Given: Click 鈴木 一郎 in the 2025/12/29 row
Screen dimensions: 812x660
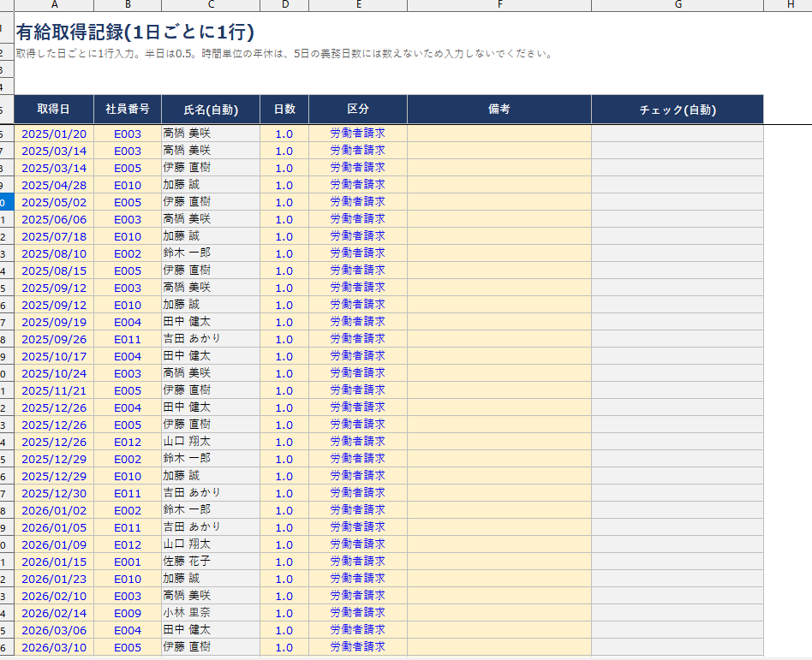Looking at the screenshot, I should pyautogui.click(x=211, y=459).
